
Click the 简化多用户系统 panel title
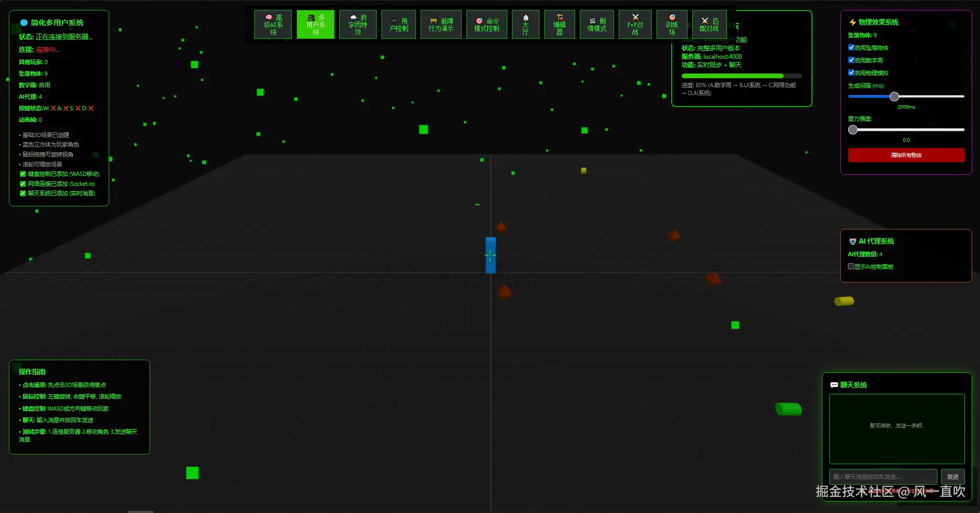click(57, 23)
